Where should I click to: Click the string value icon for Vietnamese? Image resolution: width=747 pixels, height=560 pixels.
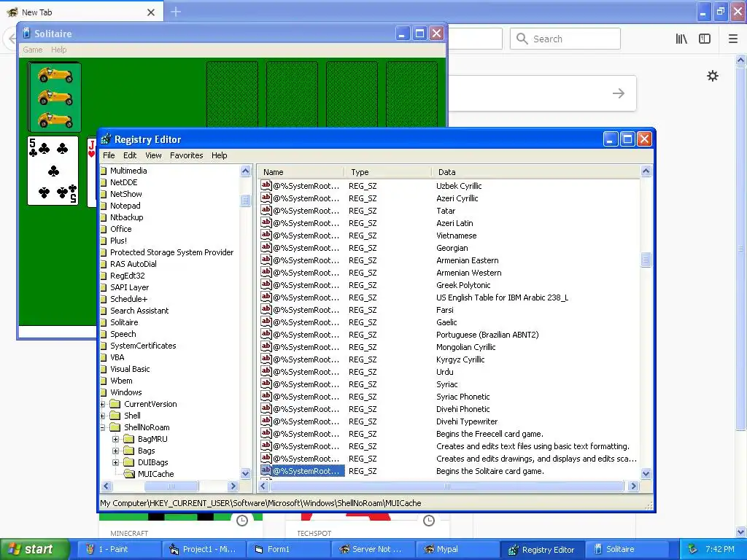[x=266, y=236]
